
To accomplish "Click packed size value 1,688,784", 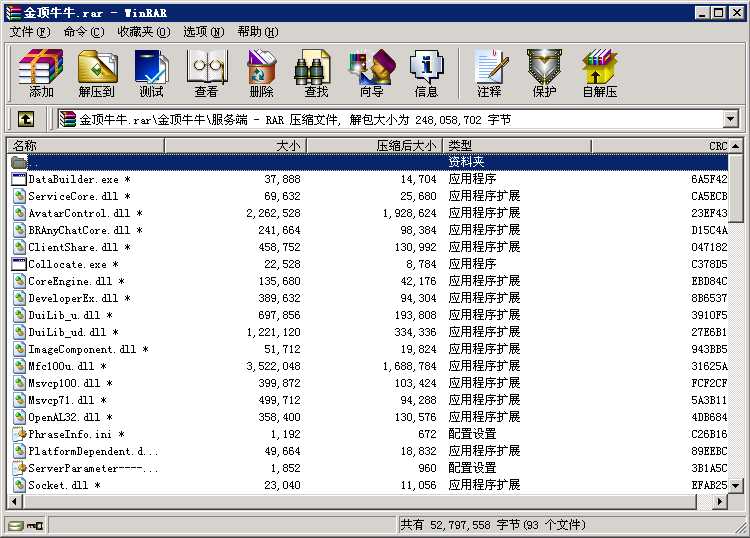I will tap(409, 366).
